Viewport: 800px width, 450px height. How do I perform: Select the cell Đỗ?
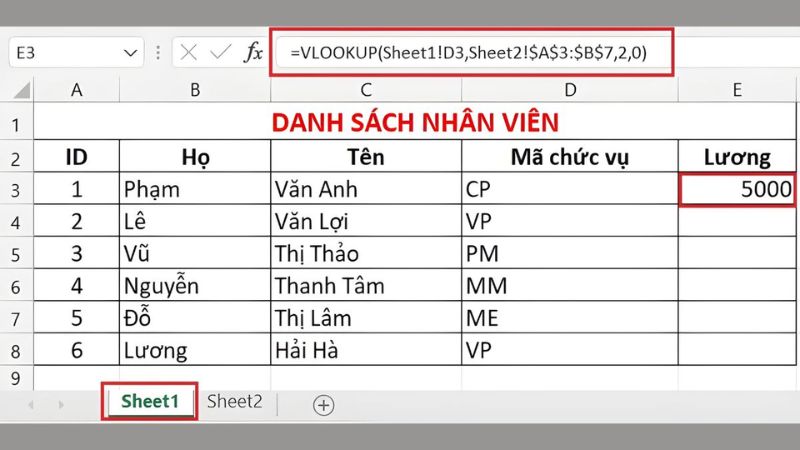point(195,317)
